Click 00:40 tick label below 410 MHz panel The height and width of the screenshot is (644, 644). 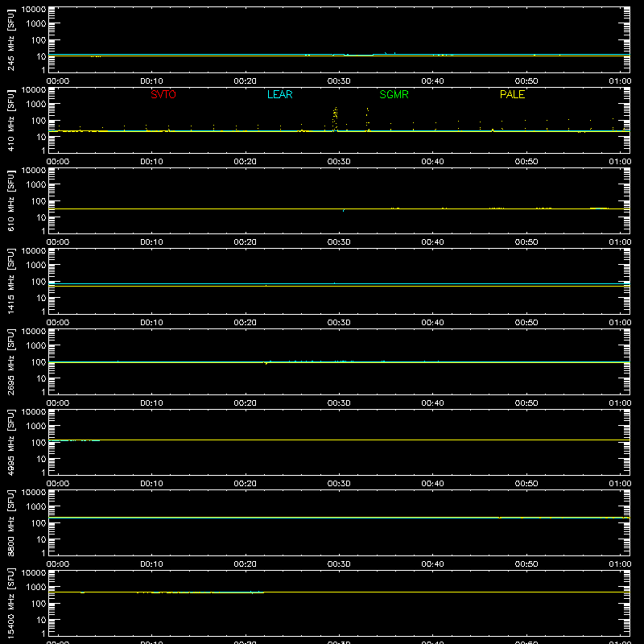coord(432,162)
